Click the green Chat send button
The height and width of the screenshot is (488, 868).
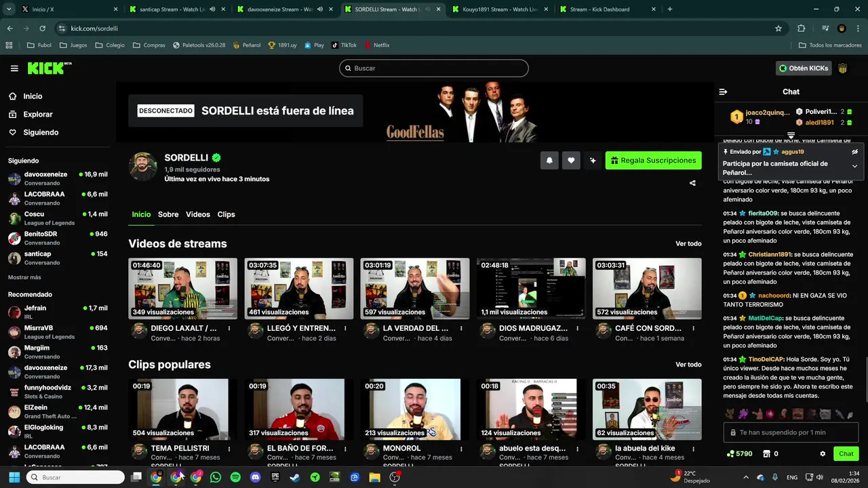tap(846, 454)
